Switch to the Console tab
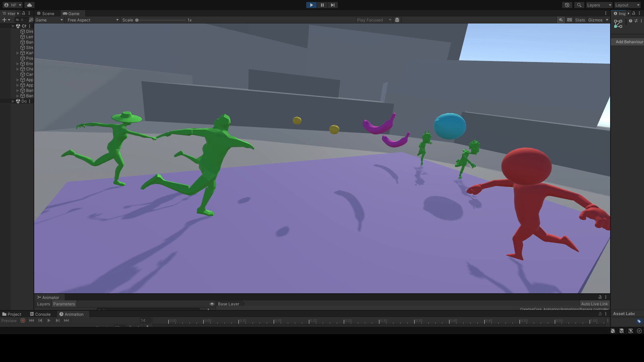The width and height of the screenshot is (644, 362). click(43, 314)
